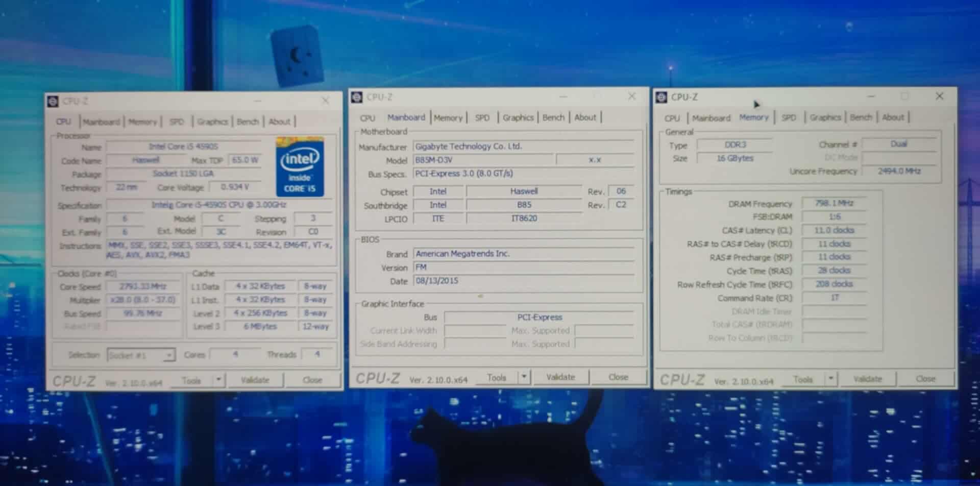Open the Memory tab in left CPU-Z window
Image resolution: width=980 pixels, height=486 pixels.
point(142,121)
